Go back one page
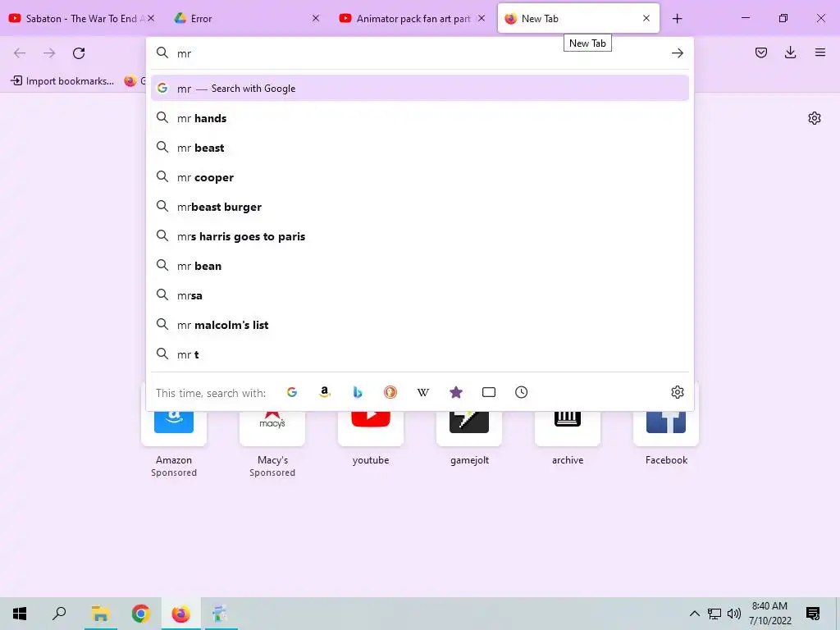840x630 pixels. 20,53
